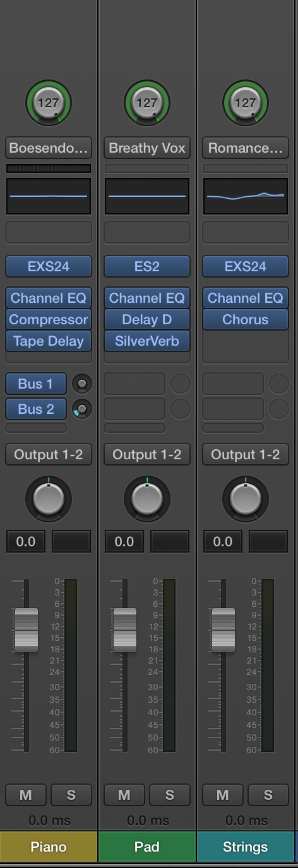Select the Piano channel name label
This screenshot has width=298, height=868.
[x=49, y=847]
